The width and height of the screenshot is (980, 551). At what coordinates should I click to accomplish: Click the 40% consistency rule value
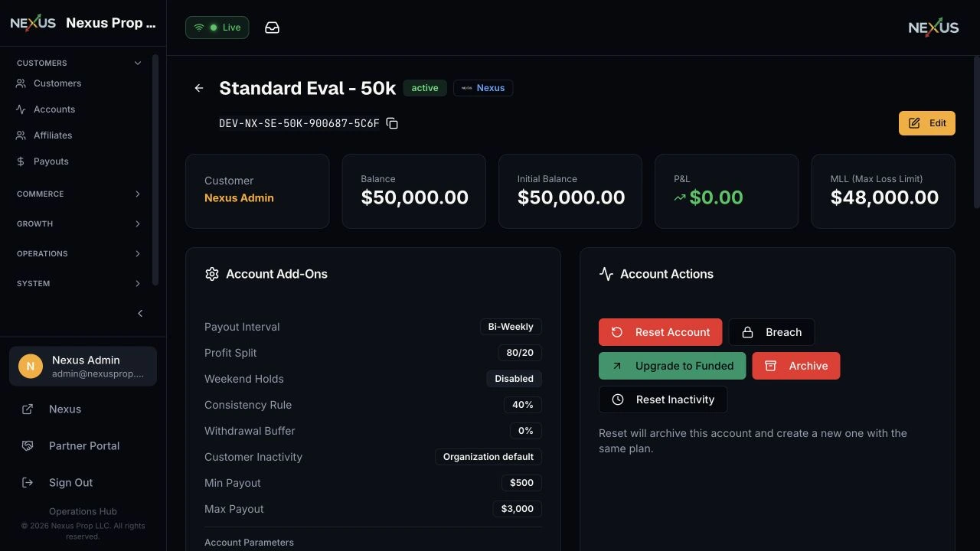pyautogui.click(x=523, y=405)
